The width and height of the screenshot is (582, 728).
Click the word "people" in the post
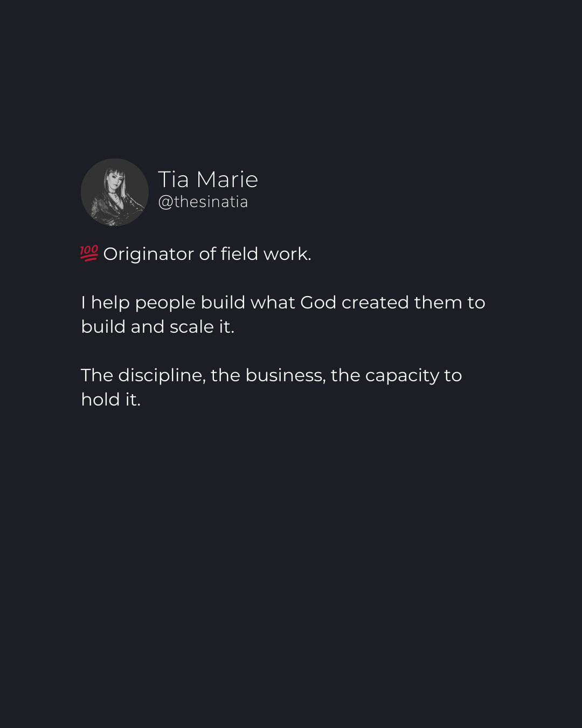[x=165, y=304]
